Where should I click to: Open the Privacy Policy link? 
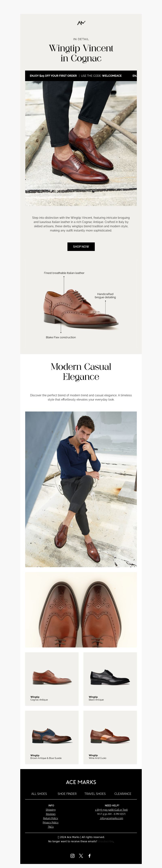tap(51, 823)
